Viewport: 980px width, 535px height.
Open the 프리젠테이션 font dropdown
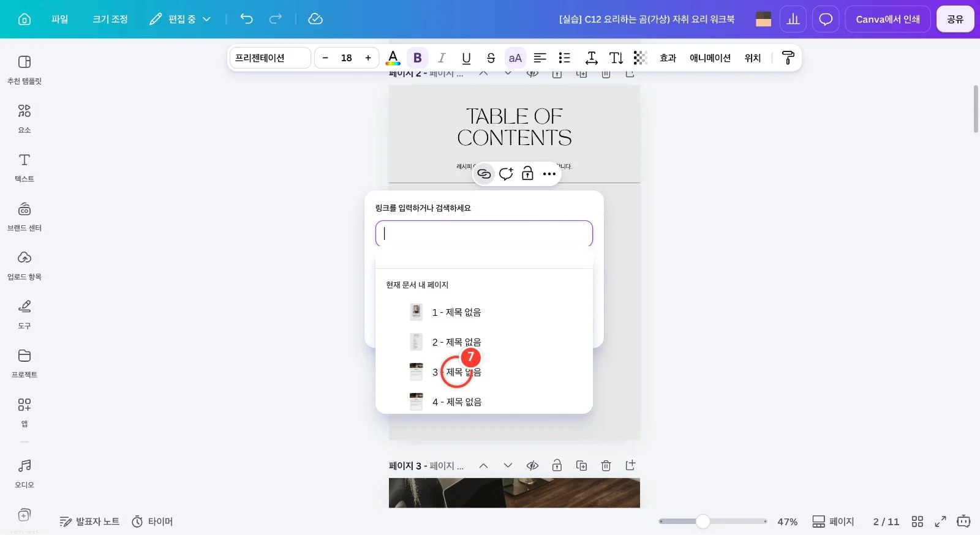(270, 58)
